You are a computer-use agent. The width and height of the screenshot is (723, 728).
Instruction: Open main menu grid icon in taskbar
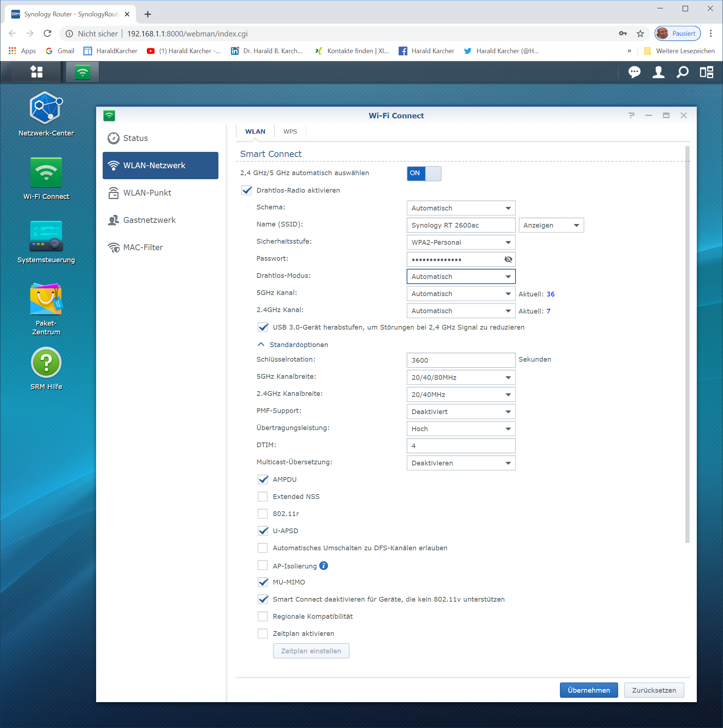click(x=36, y=72)
